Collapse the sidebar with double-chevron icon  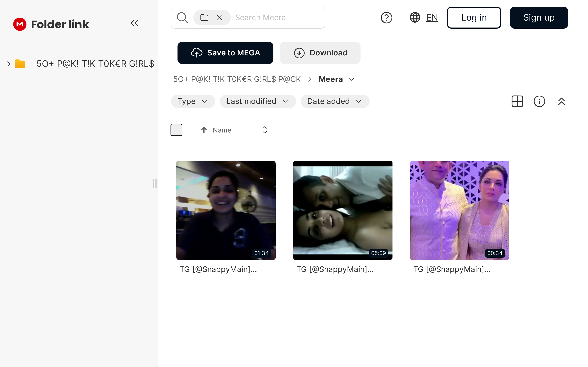pos(134,23)
